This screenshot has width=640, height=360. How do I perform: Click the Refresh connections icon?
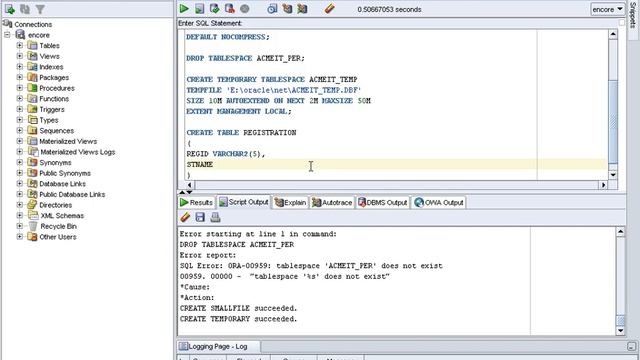coord(25,9)
